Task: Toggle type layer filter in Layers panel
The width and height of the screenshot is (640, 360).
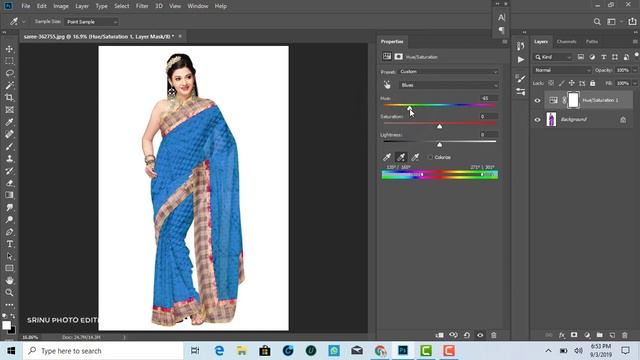Action: 604,57
